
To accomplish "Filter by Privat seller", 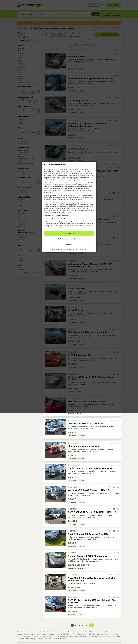I will [20, 259].
